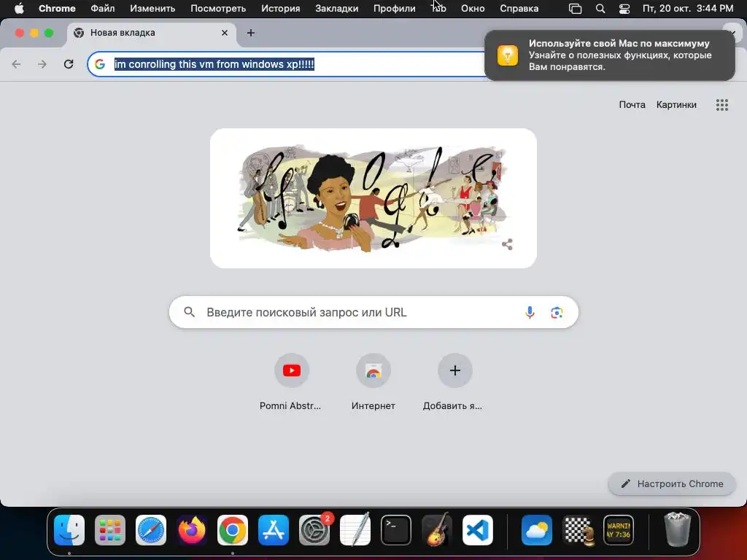Open the Используйте свой Mac по максимуму notification
The height and width of the screenshot is (560, 747).
click(610, 55)
